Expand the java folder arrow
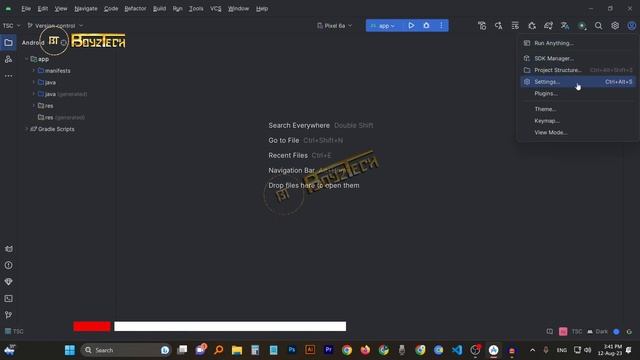This screenshot has height=360, width=640. pyautogui.click(x=33, y=82)
